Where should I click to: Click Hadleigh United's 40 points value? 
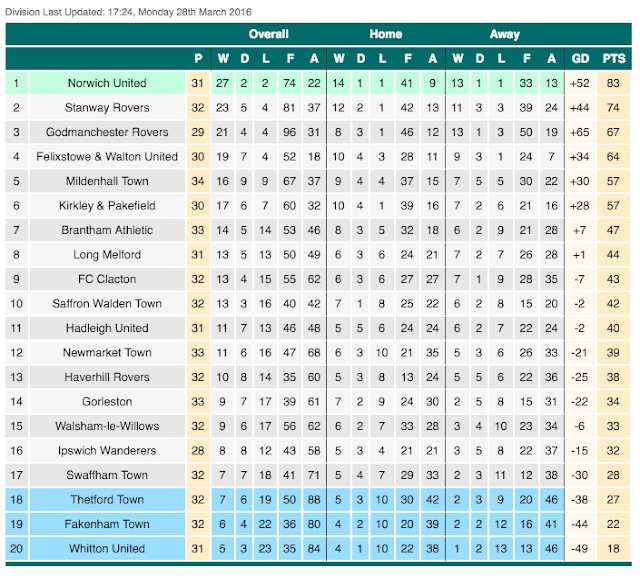(x=613, y=328)
